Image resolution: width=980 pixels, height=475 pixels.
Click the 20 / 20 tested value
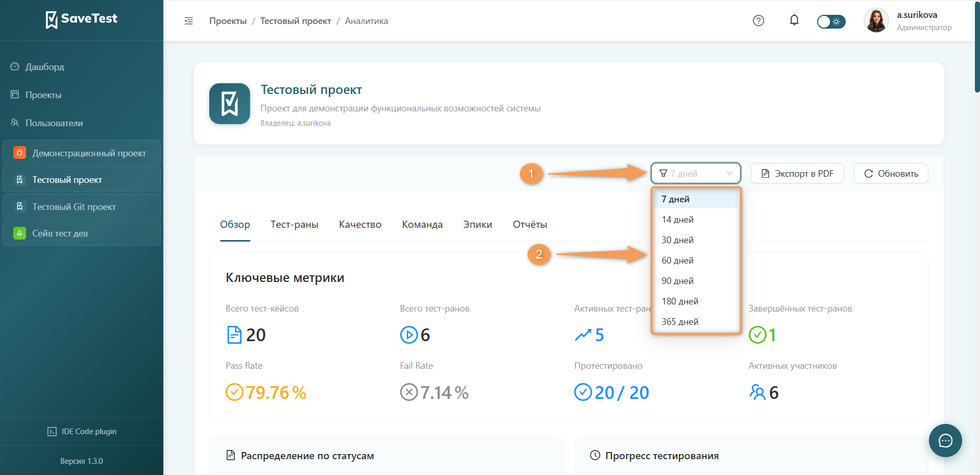click(x=622, y=393)
